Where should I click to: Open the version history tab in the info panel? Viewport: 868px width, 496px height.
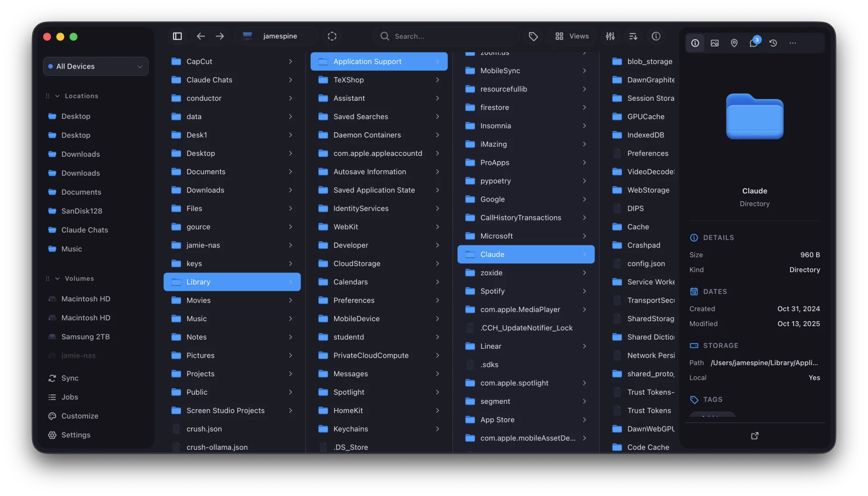tap(774, 43)
